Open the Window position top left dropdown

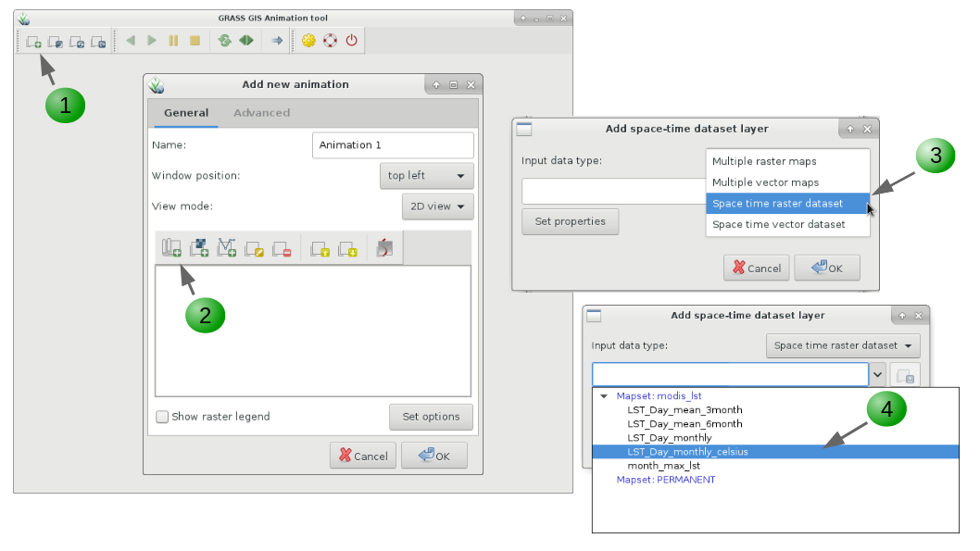coord(426,176)
